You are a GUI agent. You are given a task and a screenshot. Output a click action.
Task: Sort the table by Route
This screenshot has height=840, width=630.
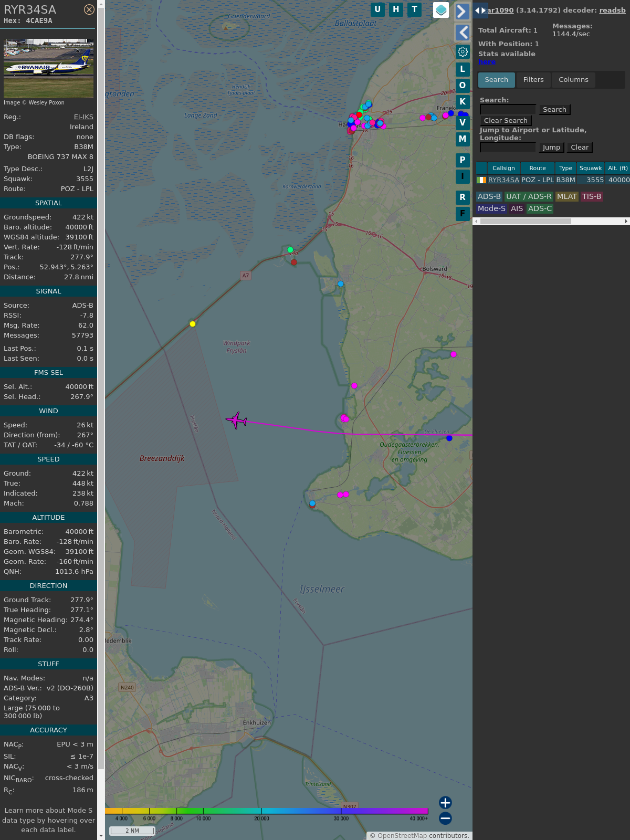538,168
